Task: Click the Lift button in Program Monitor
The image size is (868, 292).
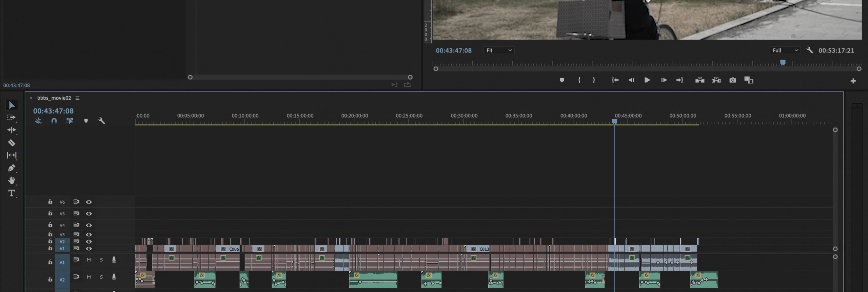Action: click(x=700, y=80)
